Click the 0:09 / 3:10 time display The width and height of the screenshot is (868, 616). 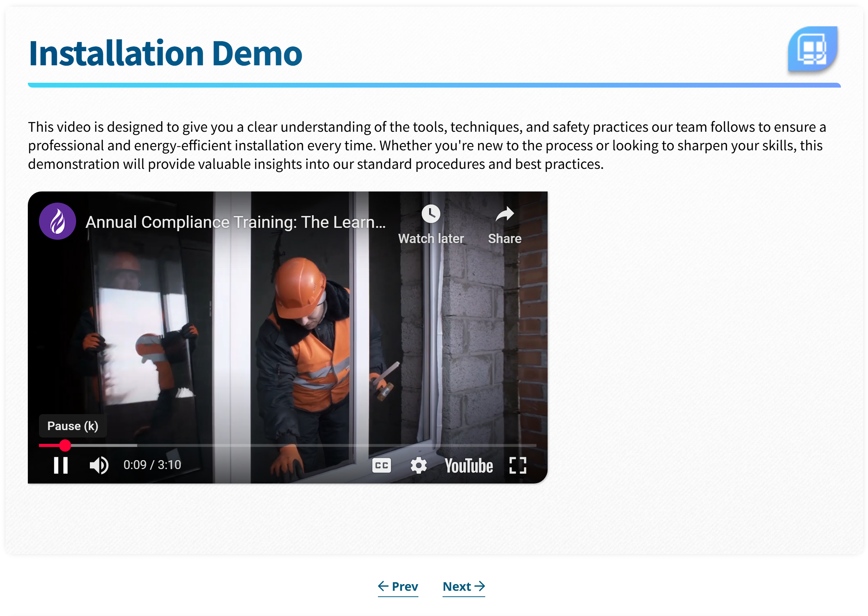point(152,465)
